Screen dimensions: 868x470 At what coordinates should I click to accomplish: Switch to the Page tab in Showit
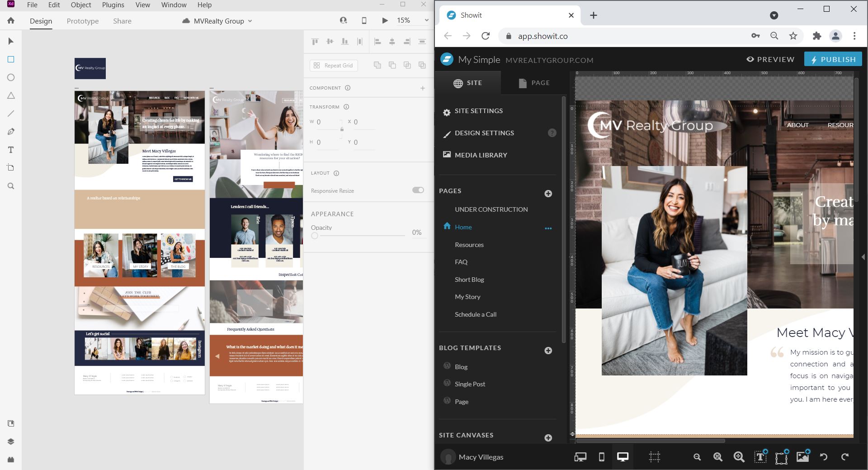point(534,83)
